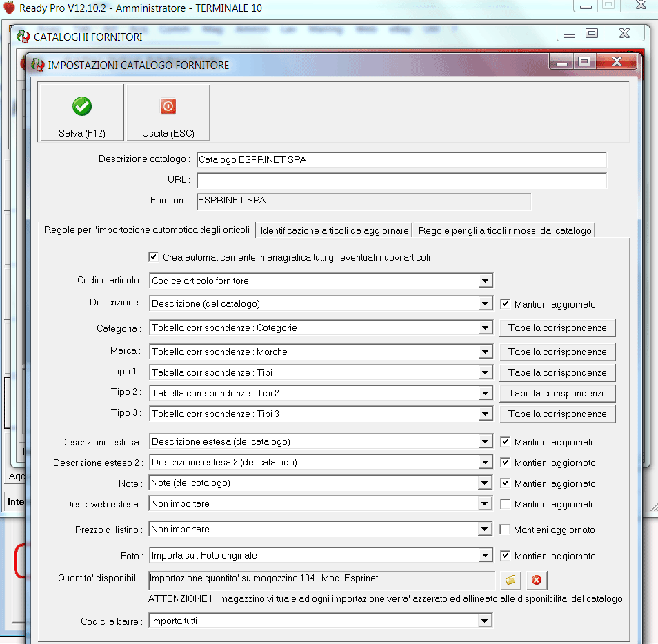This screenshot has width=658, height=644.
Task: Uncheck Mantieni aggiornato for Note
Action: coord(506,483)
